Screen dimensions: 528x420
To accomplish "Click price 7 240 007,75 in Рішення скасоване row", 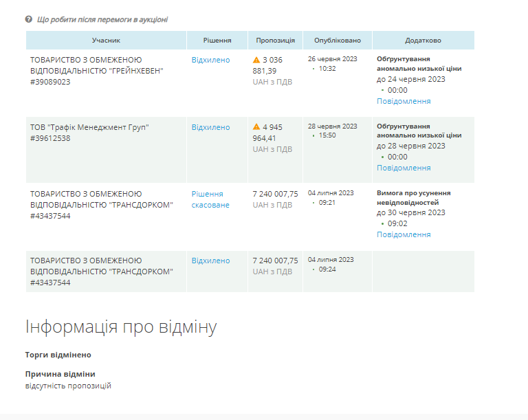I will pos(276,194).
